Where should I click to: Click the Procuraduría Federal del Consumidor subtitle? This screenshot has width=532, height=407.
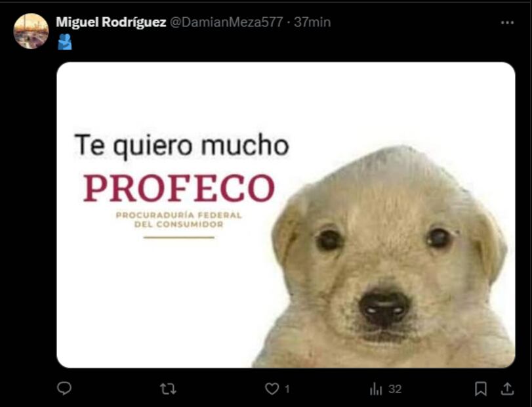[x=179, y=220]
